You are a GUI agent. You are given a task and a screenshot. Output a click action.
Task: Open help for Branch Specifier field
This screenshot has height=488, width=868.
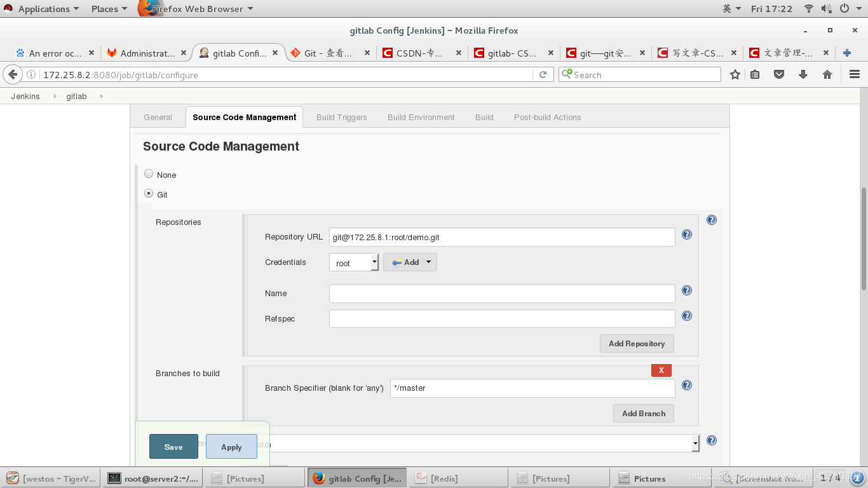687,385
